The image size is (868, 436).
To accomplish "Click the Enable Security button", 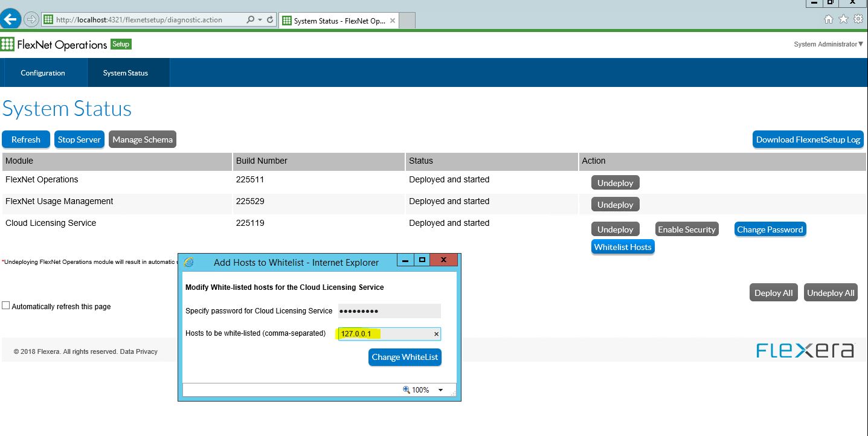I will point(687,229).
